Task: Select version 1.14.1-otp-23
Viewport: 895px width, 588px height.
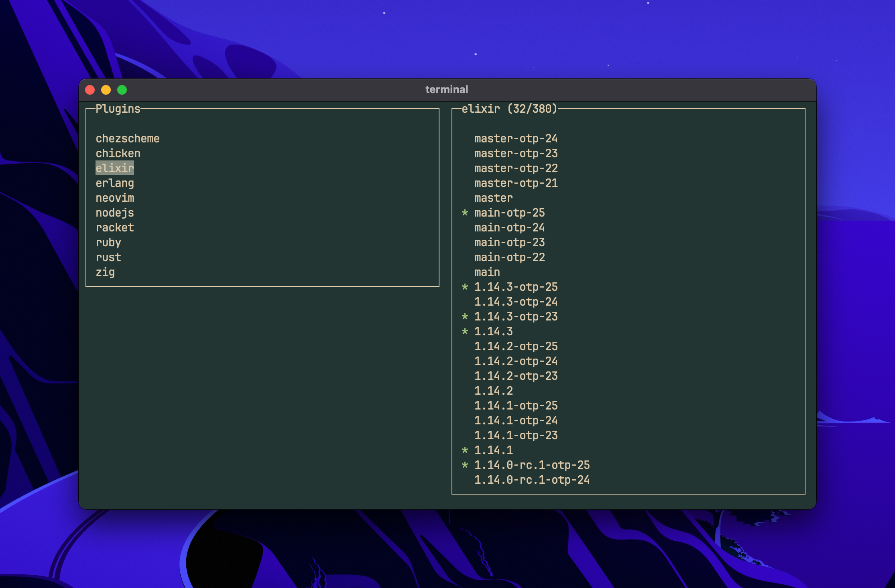Action: point(516,436)
